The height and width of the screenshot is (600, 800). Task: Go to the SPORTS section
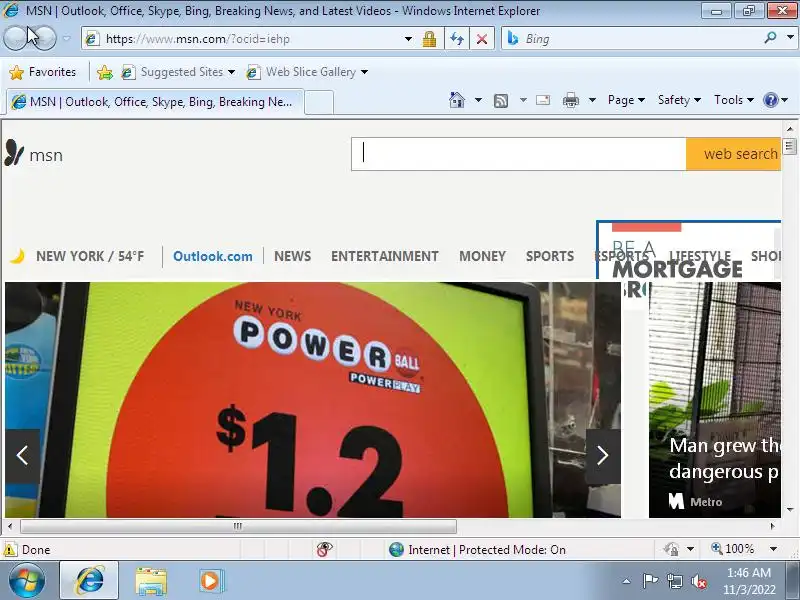pos(550,256)
